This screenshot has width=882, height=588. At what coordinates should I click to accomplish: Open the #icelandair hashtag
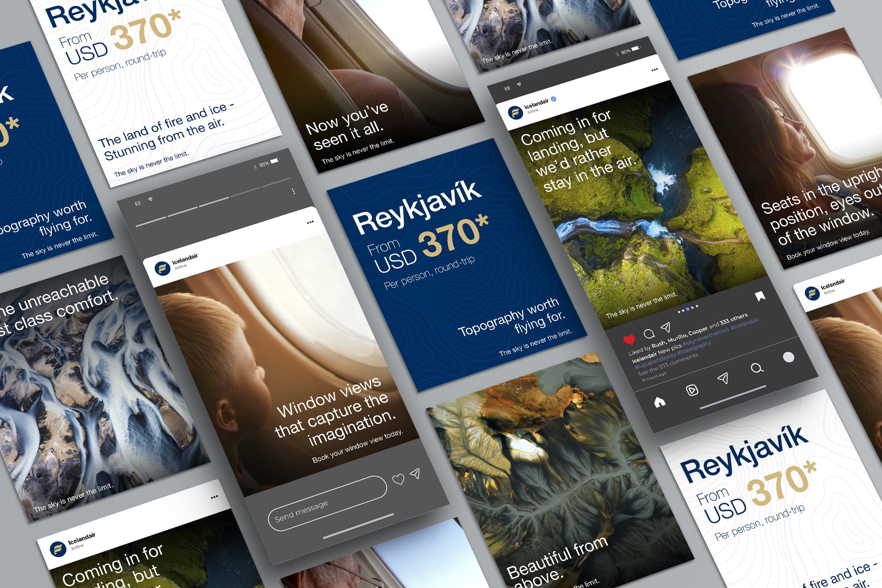744,324
